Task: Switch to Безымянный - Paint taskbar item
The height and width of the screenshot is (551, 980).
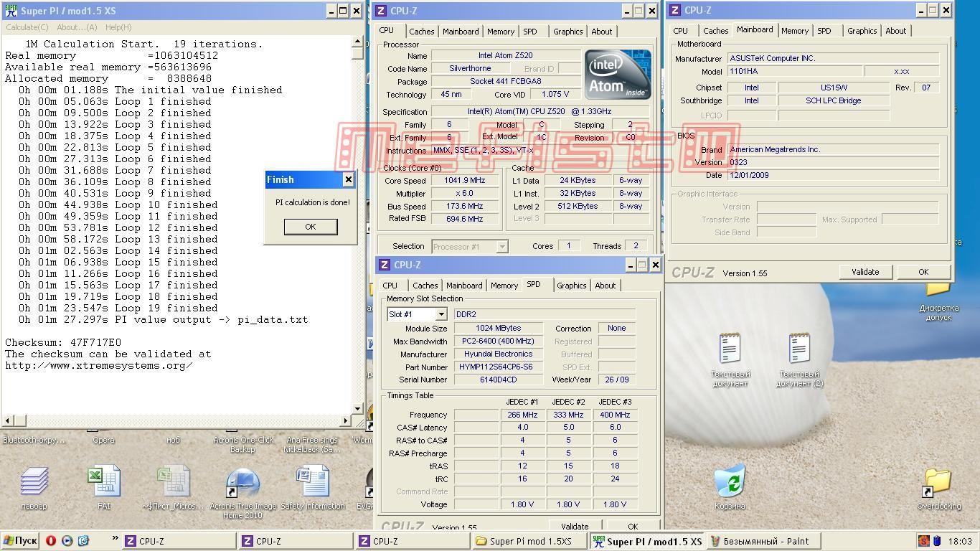Action: pos(765,542)
